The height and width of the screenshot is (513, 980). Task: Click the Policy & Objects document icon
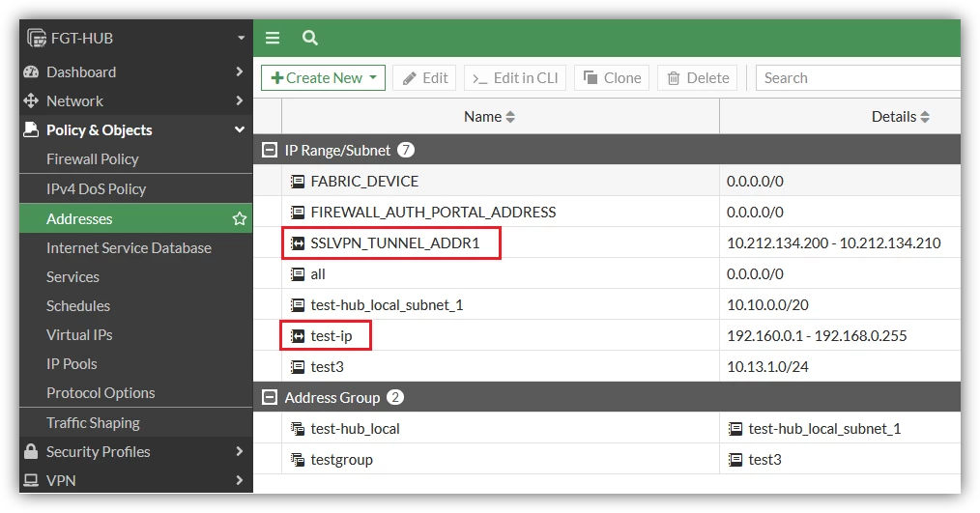(31, 129)
